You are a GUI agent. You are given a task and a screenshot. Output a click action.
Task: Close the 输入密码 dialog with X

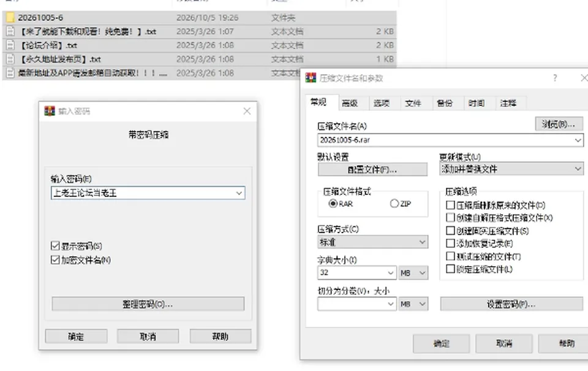[247, 111]
